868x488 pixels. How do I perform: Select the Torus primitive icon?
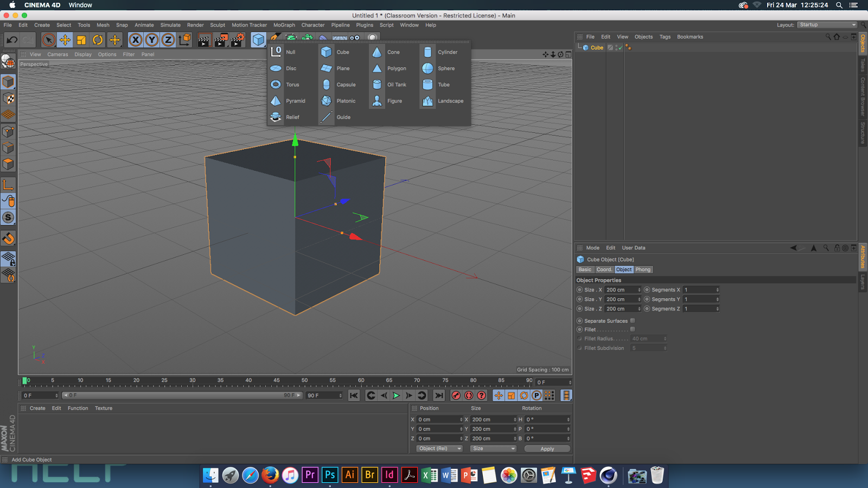[276, 85]
